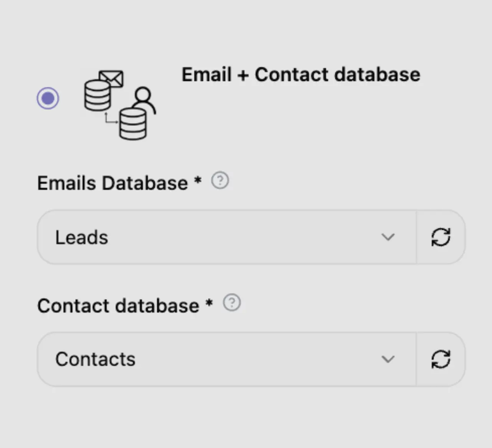The width and height of the screenshot is (492, 448).
Task: Click the "Email + Contact database" heading
Action: pos(301,74)
